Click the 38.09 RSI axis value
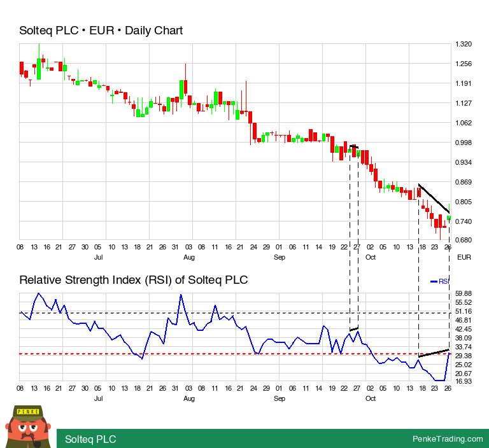This screenshot has height=448, width=489. click(464, 338)
